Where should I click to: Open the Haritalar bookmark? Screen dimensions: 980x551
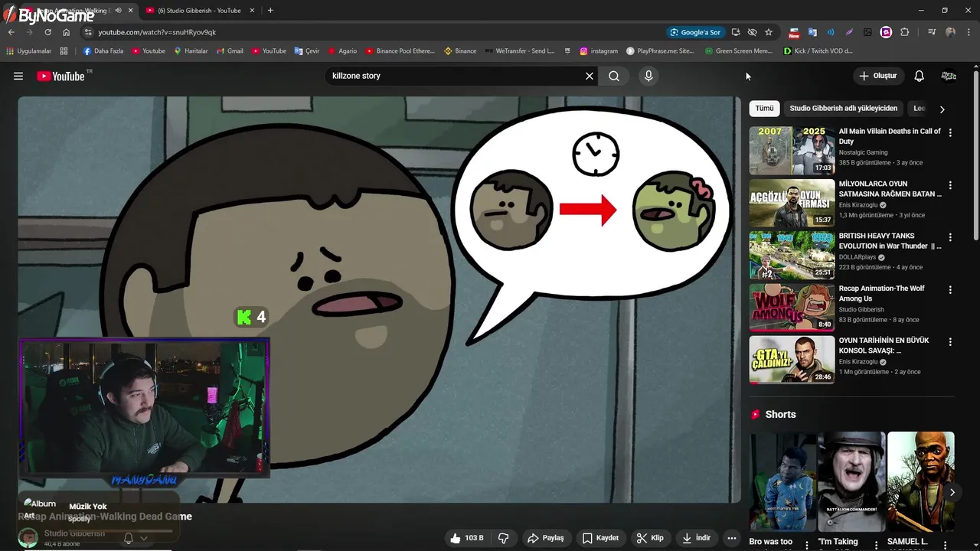[x=191, y=51]
